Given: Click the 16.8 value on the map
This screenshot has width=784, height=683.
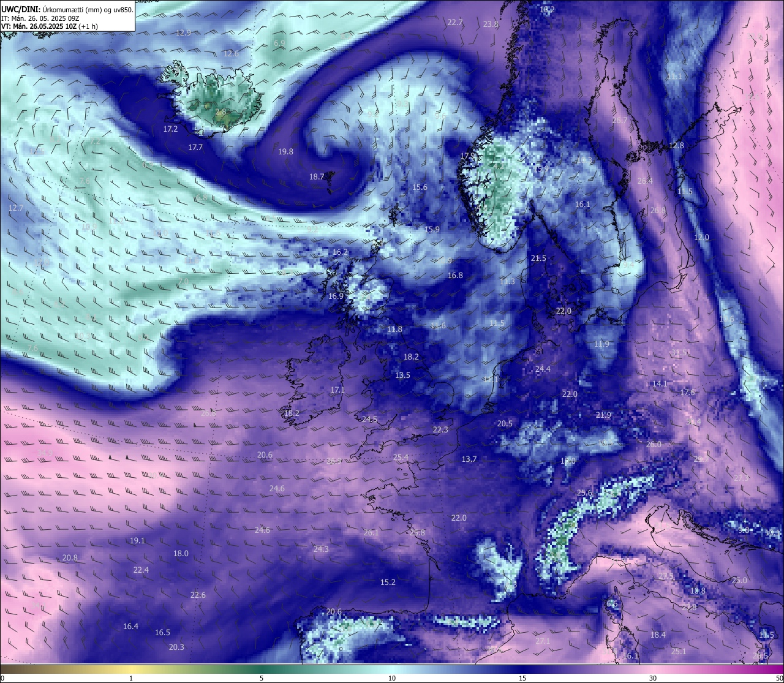Looking at the screenshot, I should tap(455, 276).
